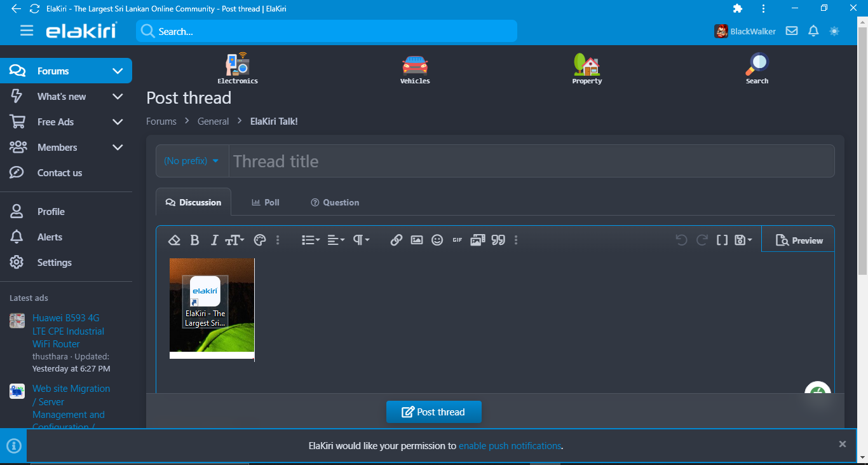Open the Property category icon
868x465 pixels.
pyautogui.click(x=587, y=69)
